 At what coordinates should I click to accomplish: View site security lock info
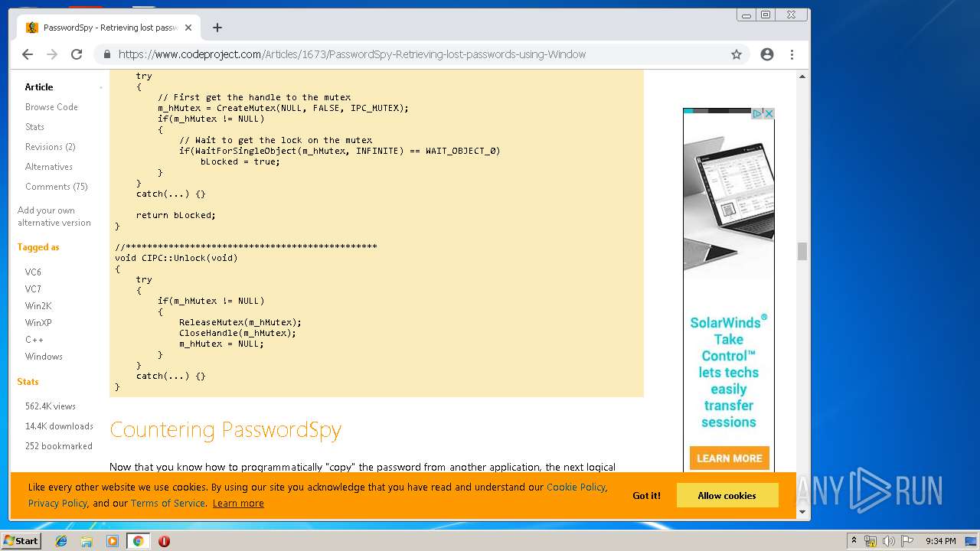click(106, 54)
